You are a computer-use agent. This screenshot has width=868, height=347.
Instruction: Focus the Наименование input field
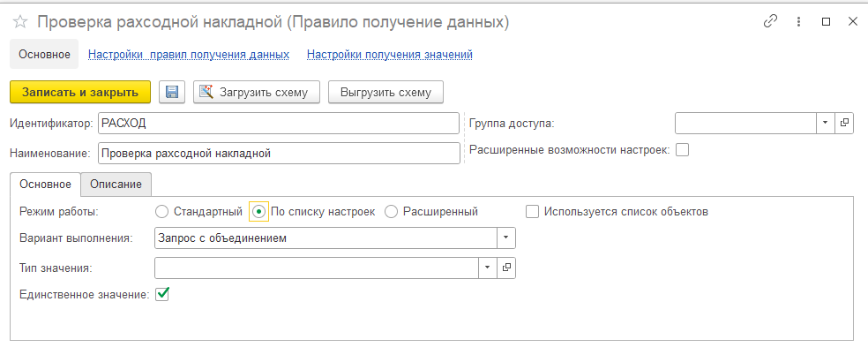[x=279, y=154]
